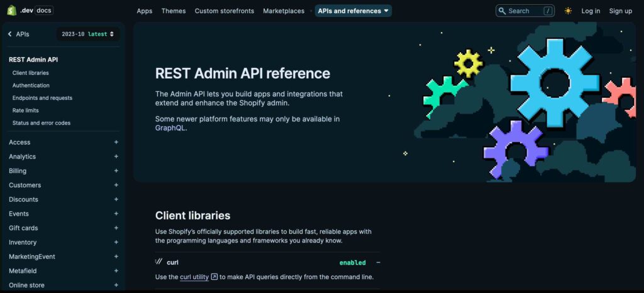Click the Log in link
Image resolution: width=644 pixels, height=293 pixels.
click(x=591, y=11)
